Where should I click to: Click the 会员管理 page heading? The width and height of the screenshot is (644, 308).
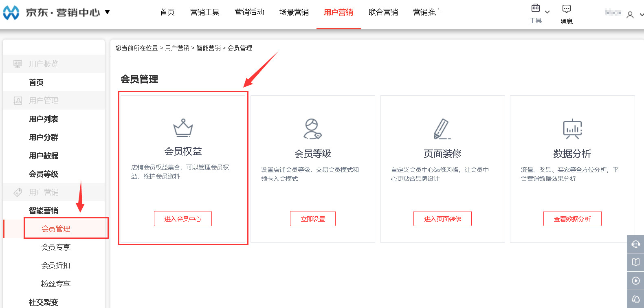[139, 79]
